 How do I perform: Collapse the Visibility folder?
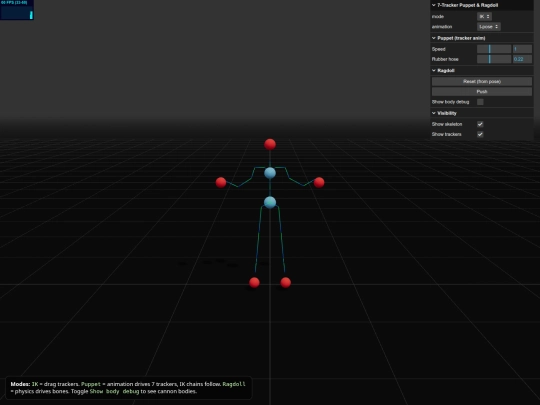click(481, 113)
